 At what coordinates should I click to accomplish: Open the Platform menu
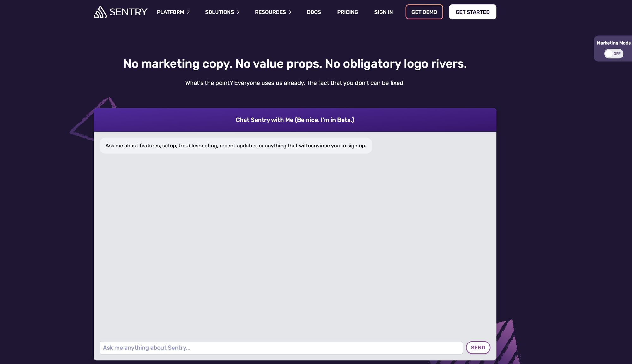[170, 12]
